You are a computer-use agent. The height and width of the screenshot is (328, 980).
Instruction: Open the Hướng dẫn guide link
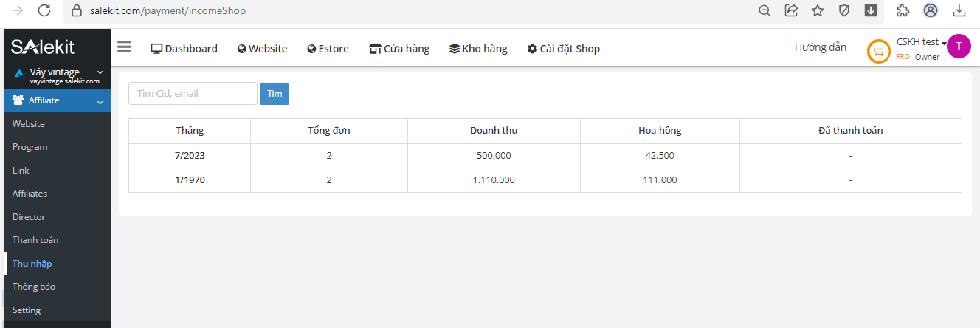click(820, 47)
